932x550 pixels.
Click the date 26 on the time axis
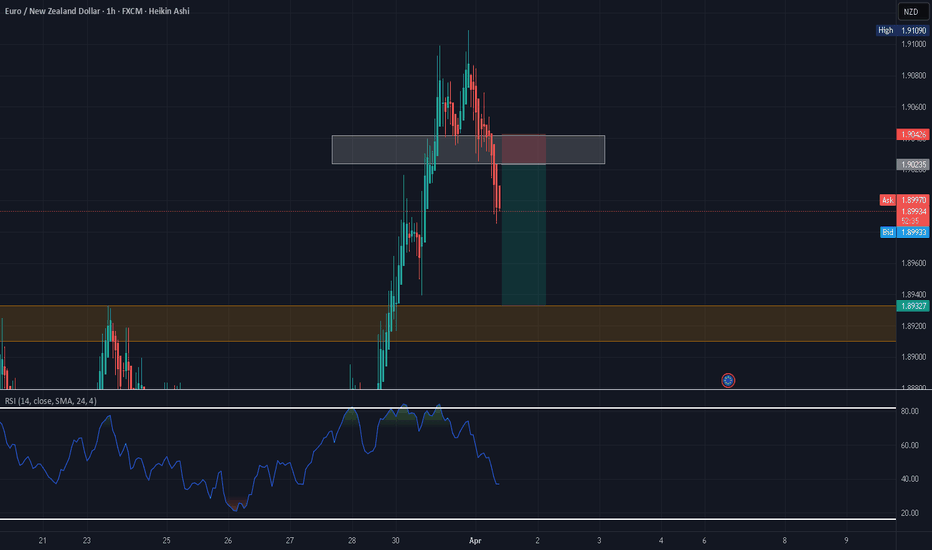tap(228, 540)
